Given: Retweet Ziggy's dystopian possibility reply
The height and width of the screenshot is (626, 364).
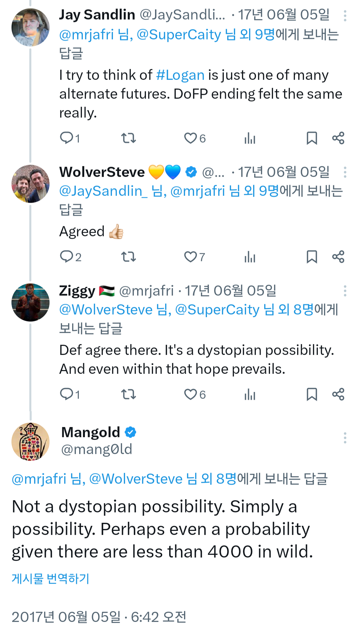Looking at the screenshot, I should [128, 394].
